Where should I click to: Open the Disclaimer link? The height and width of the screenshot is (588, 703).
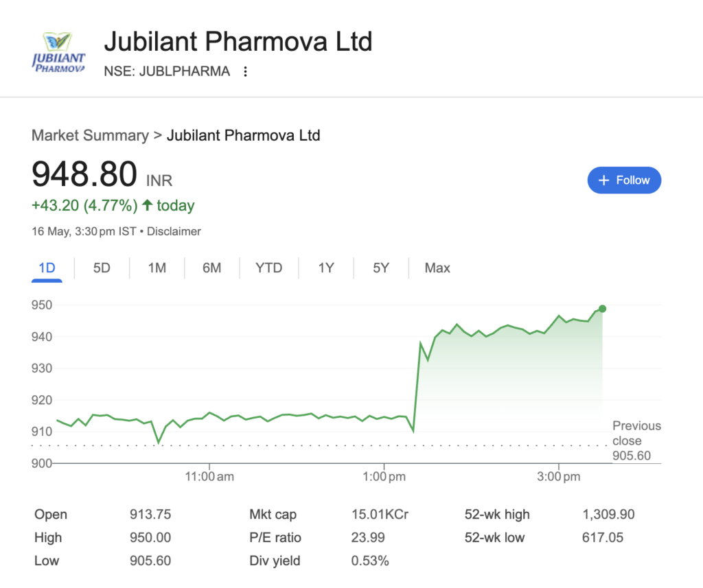click(x=174, y=231)
